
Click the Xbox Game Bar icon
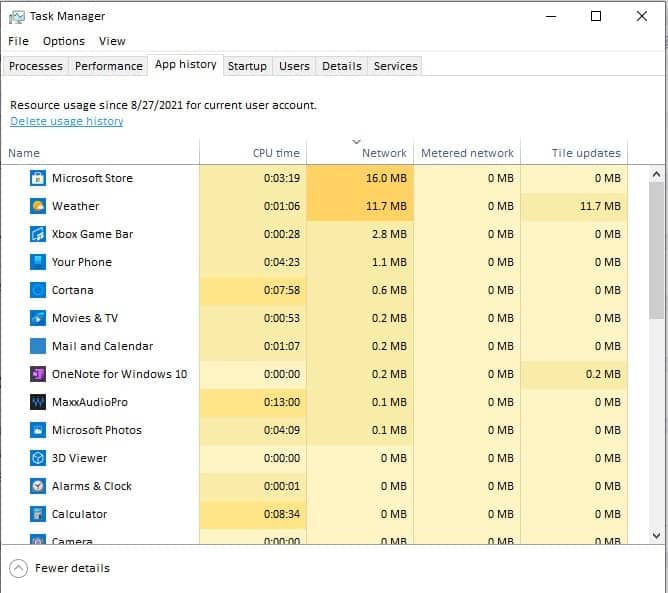tap(38, 234)
